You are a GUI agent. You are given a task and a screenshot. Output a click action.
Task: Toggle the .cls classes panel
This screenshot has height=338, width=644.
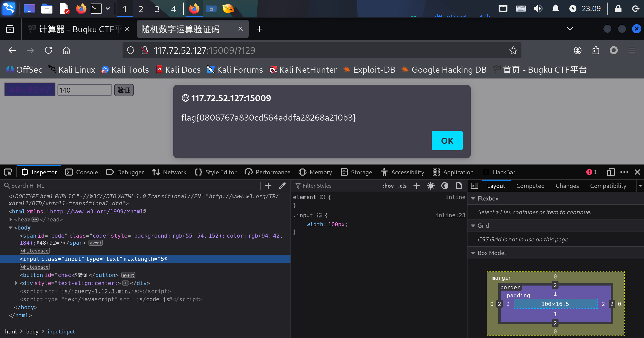(x=402, y=186)
